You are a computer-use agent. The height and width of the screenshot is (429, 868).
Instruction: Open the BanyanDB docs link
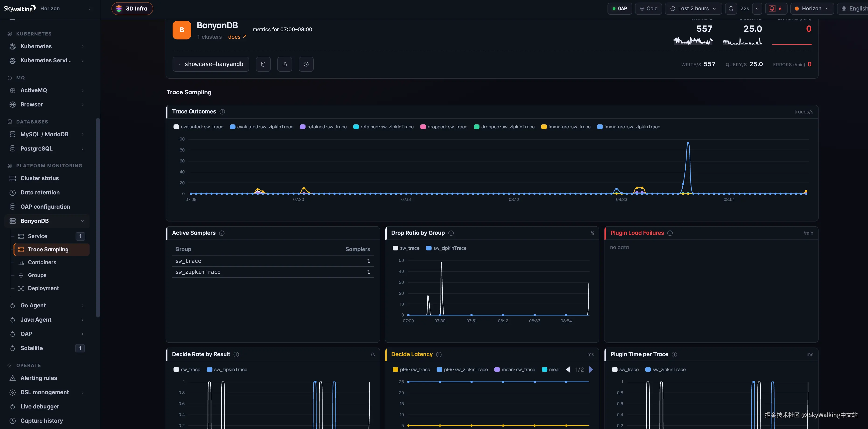[x=237, y=37]
